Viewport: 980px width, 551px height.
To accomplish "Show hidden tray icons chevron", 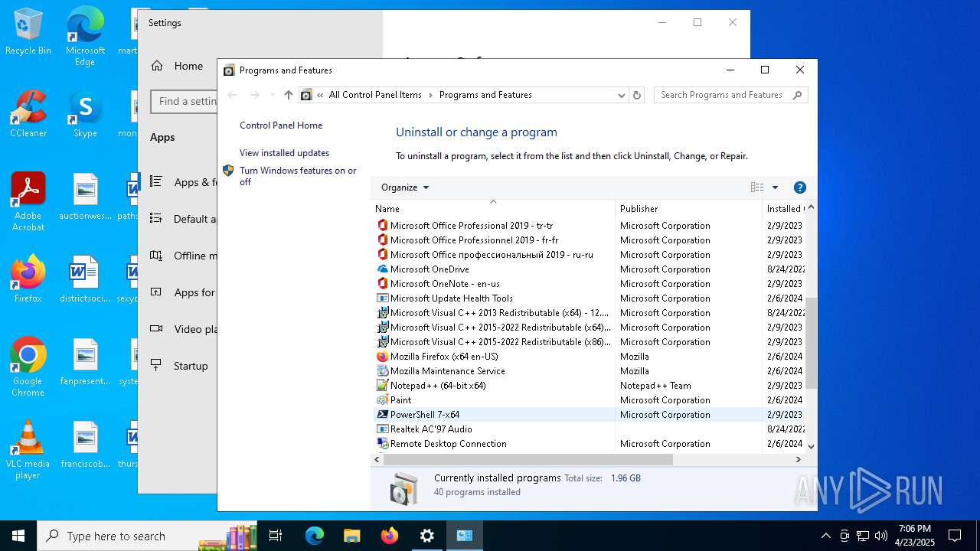I will (x=825, y=536).
